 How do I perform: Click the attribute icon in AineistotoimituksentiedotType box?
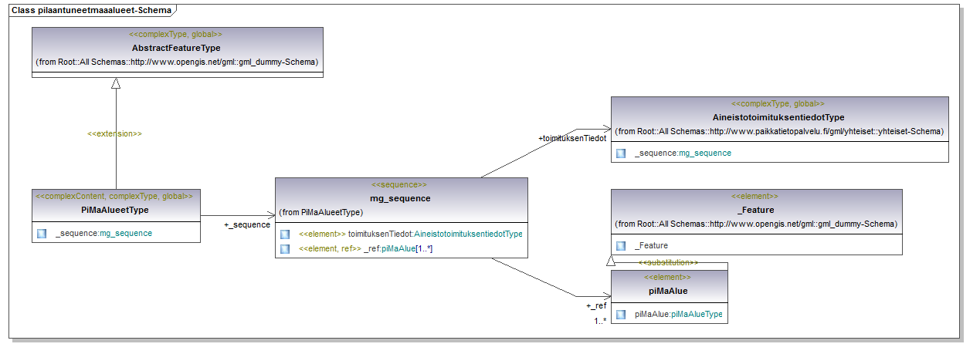[621, 153]
